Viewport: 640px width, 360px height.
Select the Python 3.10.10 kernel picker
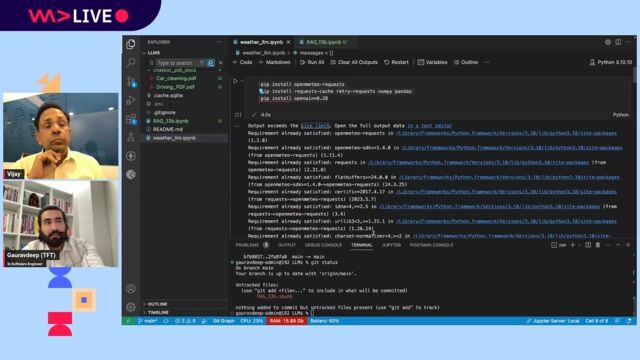click(611, 62)
